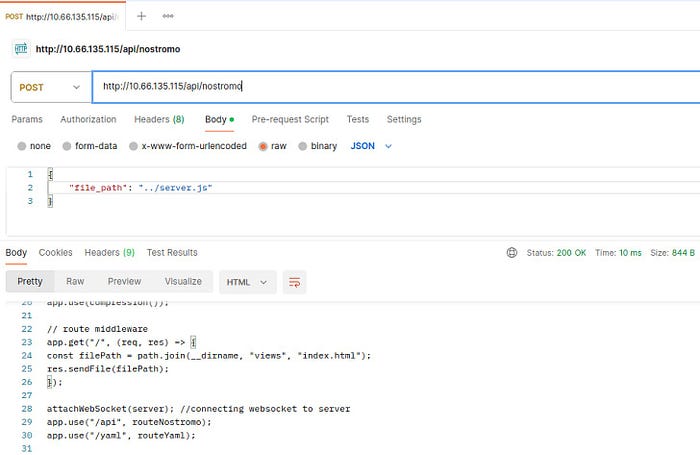Click the network globe icon near Status

(512, 253)
